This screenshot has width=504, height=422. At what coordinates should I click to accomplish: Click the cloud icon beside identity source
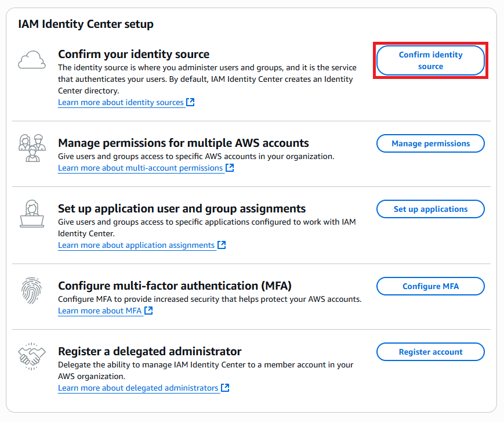[32, 60]
